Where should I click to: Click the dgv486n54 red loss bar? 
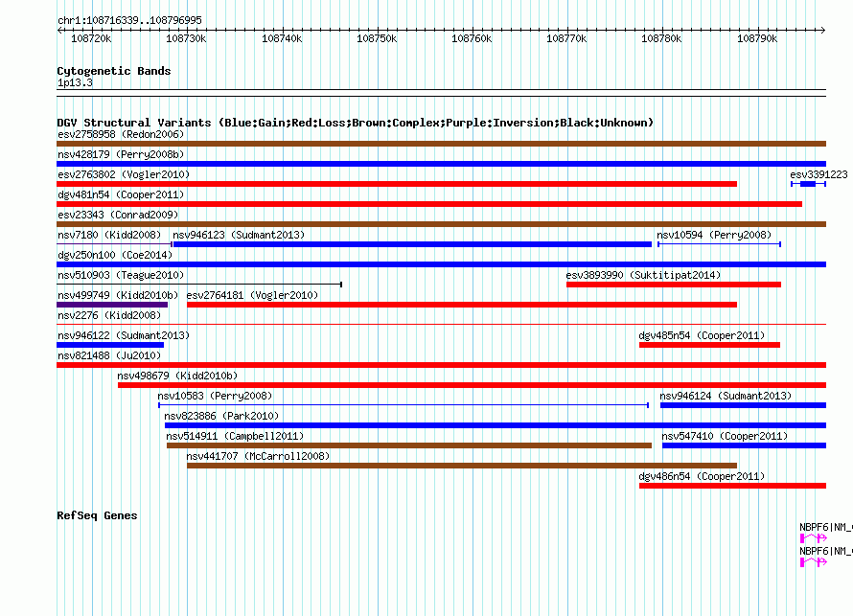click(733, 486)
